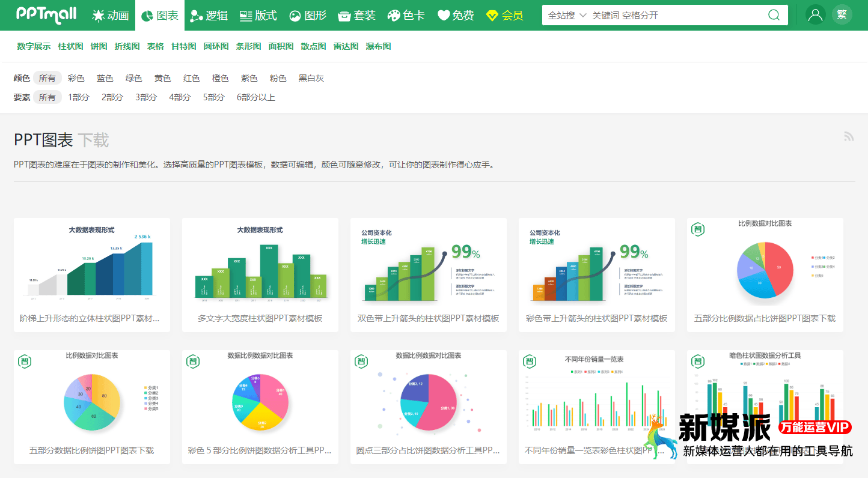Open the 免费 free section
Image resolution: width=868 pixels, height=478 pixels.
456,16
